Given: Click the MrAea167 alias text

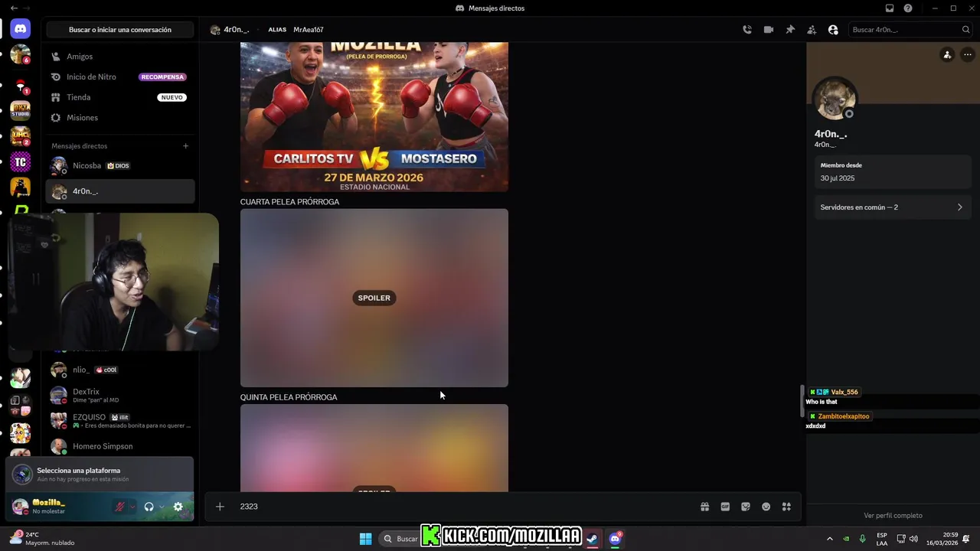Looking at the screenshot, I should [309, 30].
